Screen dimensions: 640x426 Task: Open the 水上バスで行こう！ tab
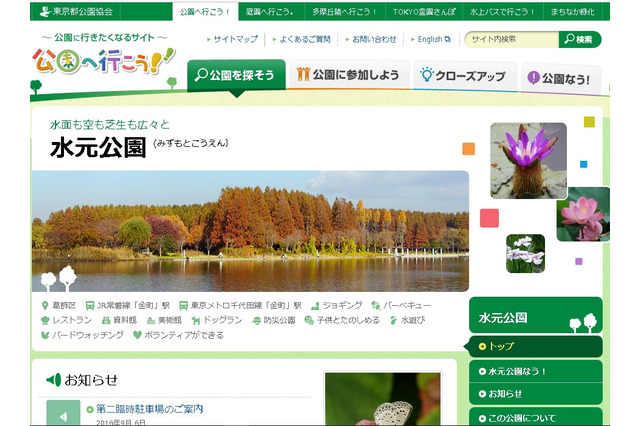click(502, 12)
